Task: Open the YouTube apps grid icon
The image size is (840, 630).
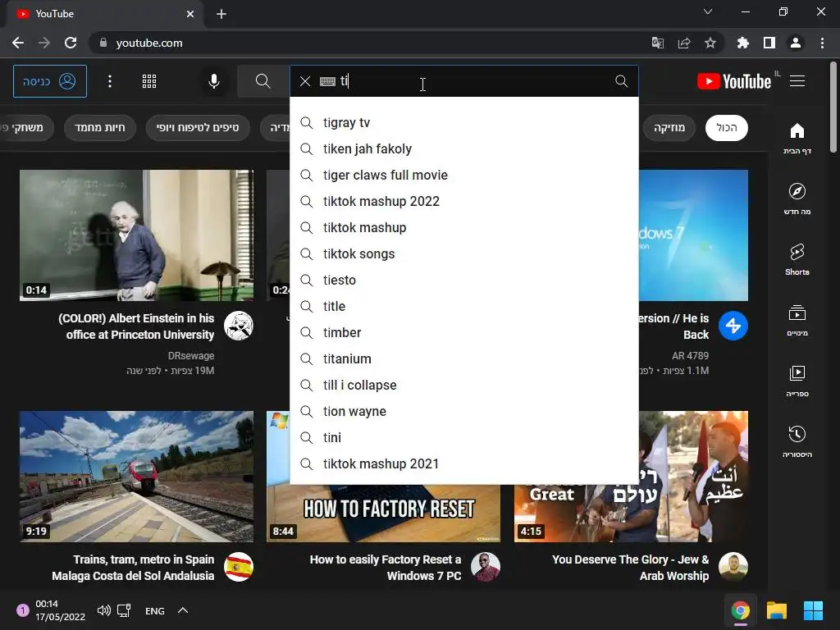Action: (149, 81)
